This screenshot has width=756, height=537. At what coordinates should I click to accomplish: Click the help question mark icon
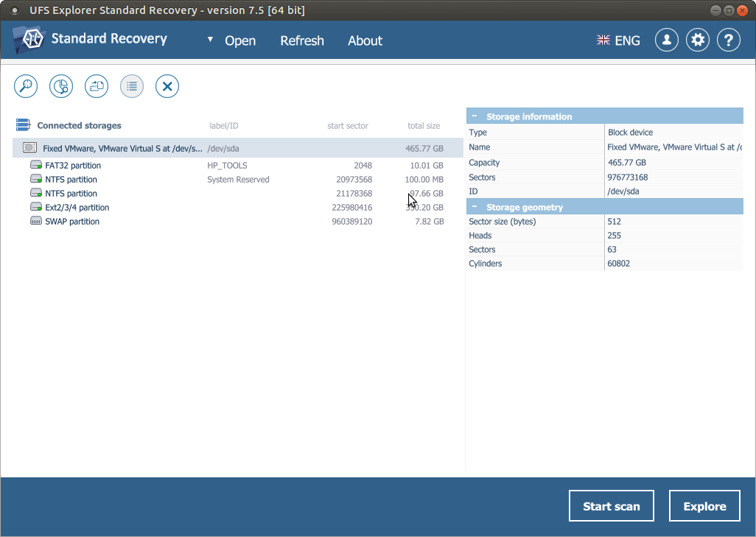coord(729,40)
